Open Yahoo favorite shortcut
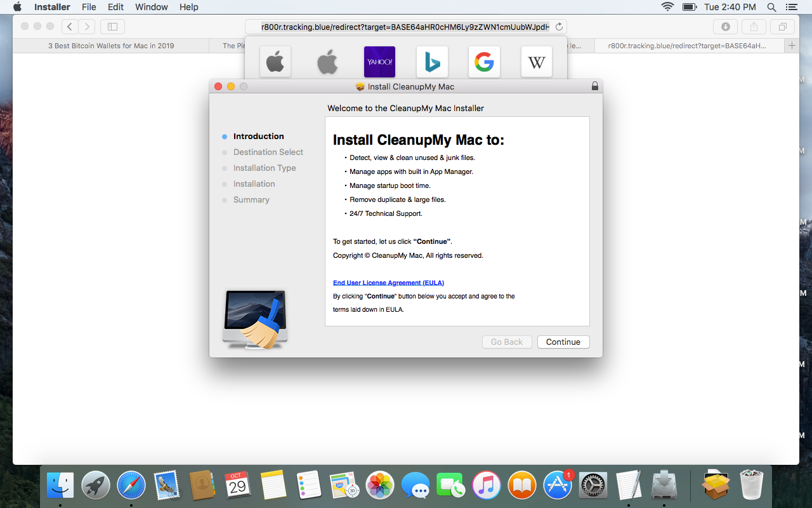 tap(379, 62)
